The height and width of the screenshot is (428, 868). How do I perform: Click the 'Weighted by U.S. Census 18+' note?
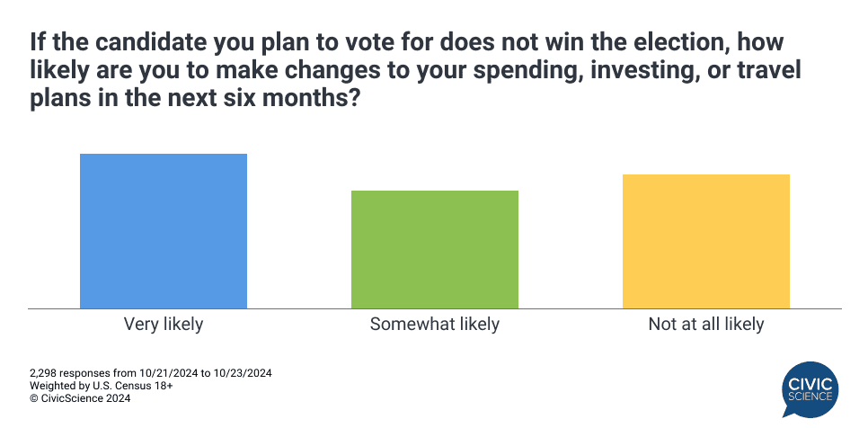(102, 386)
